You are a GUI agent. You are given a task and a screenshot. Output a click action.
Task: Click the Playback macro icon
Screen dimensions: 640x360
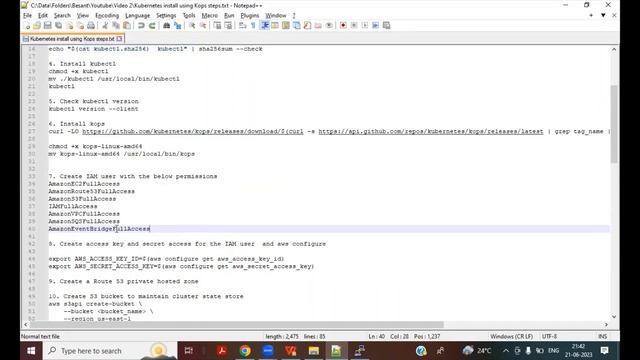coord(364,26)
